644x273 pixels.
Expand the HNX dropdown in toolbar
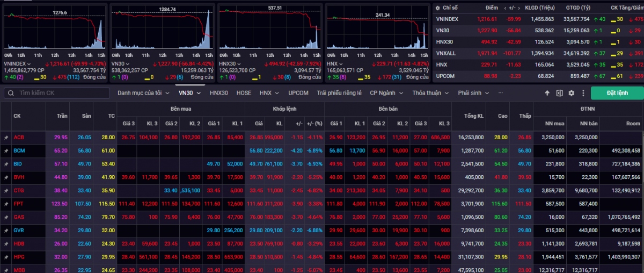pyautogui.click(x=270, y=93)
